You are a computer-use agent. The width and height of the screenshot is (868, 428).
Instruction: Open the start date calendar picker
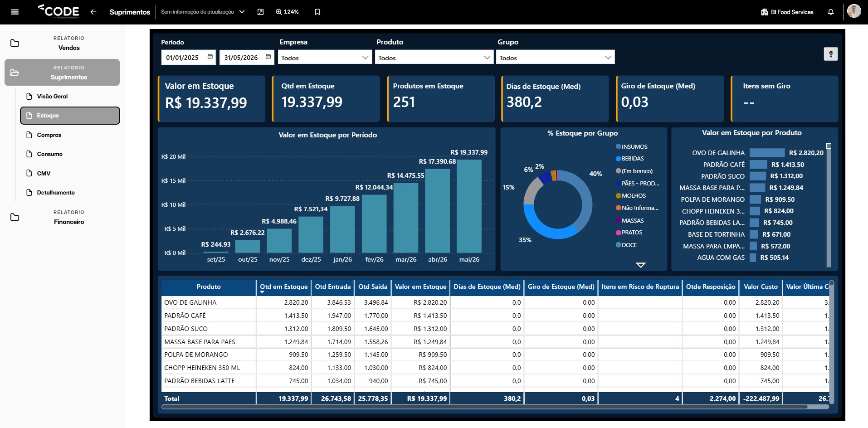pos(210,57)
